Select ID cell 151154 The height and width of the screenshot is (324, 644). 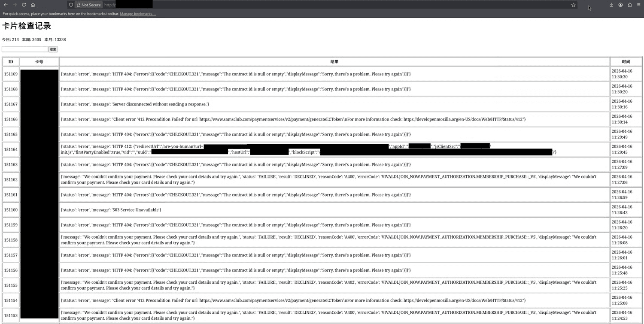click(11, 300)
